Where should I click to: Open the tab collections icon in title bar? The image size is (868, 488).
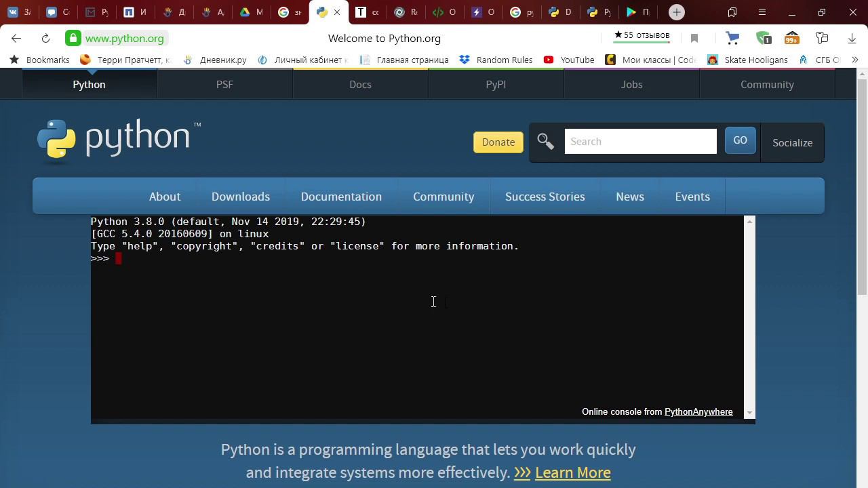pos(732,12)
